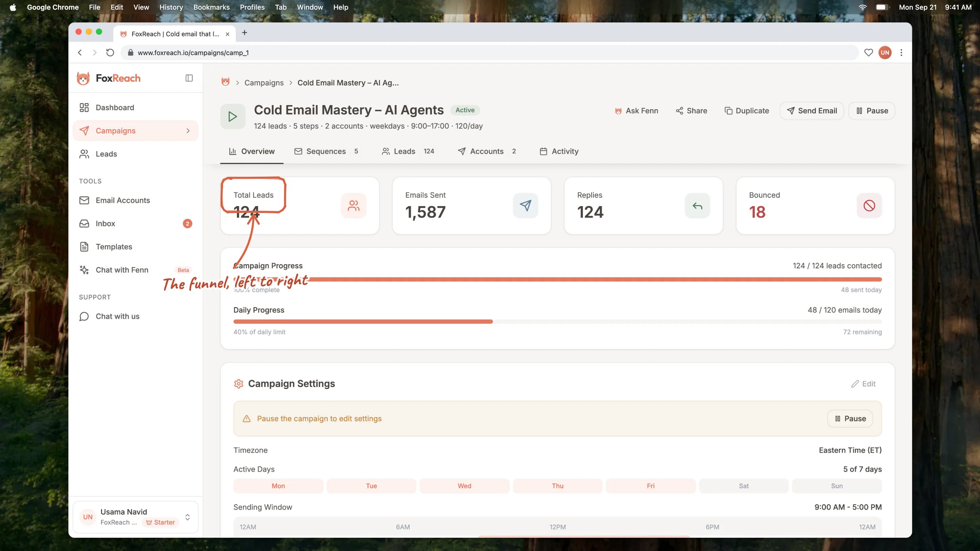
Task: Toggle Fri active day
Action: point(651,486)
